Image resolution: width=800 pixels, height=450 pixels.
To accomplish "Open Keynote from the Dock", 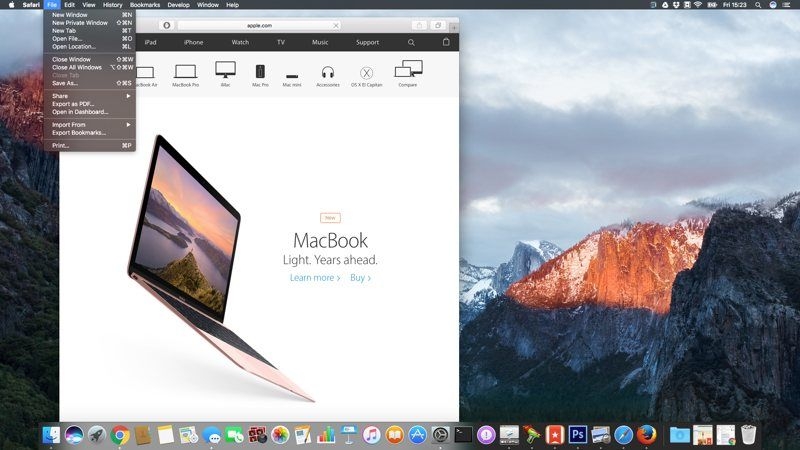I will [349, 435].
